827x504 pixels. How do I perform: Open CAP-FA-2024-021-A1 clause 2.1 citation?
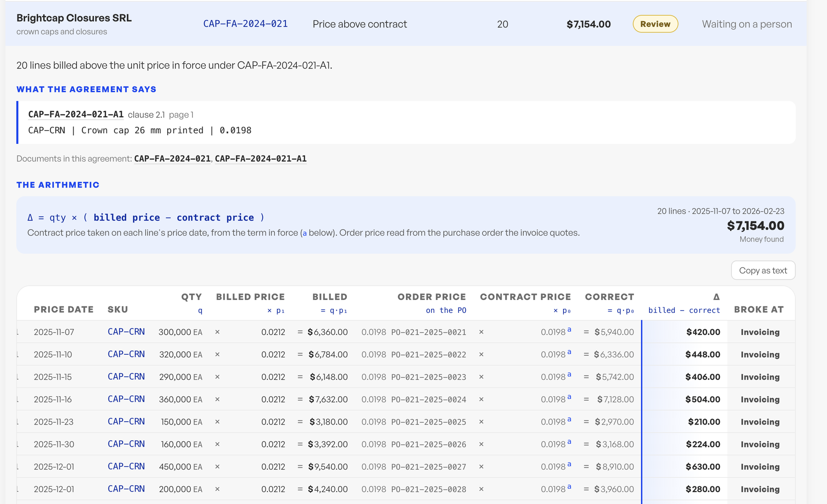(76, 114)
